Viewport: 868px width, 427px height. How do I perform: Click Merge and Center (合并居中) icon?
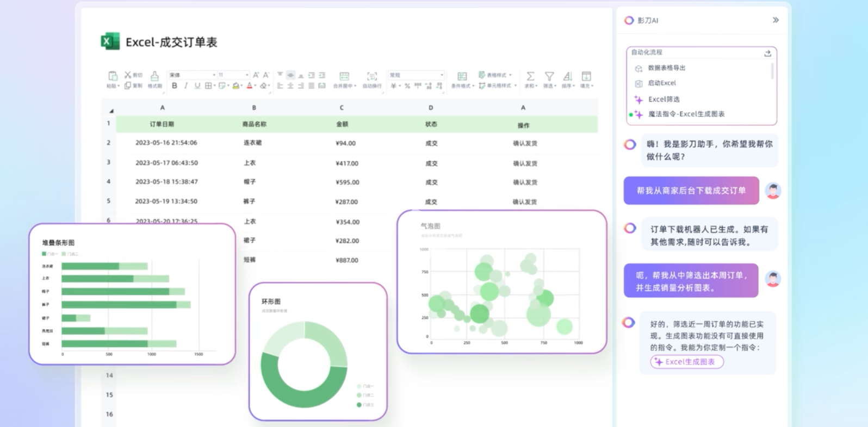click(344, 76)
